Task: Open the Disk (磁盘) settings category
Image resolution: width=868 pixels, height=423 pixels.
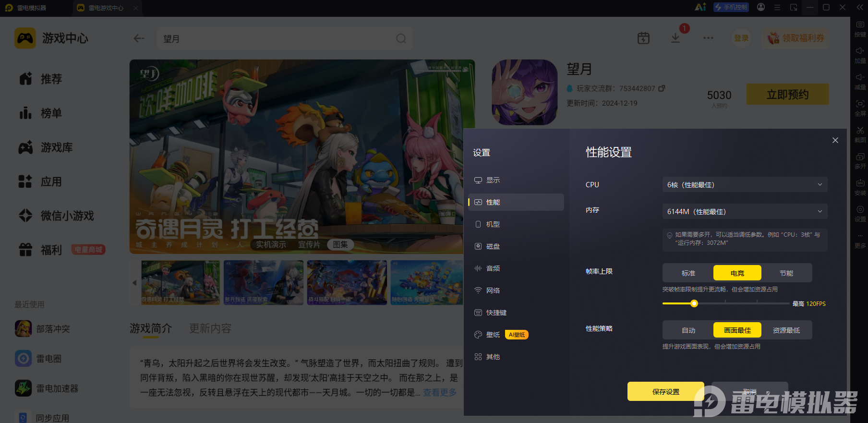Action: 516,246
